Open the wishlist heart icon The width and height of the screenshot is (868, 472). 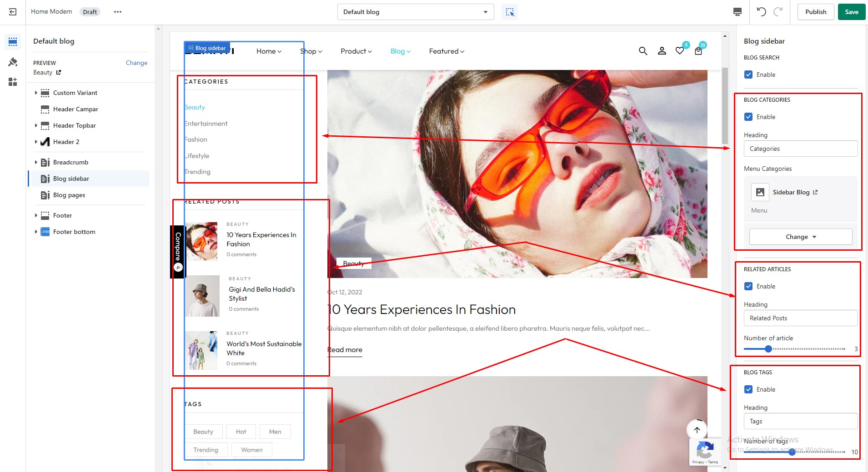click(680, 51)
